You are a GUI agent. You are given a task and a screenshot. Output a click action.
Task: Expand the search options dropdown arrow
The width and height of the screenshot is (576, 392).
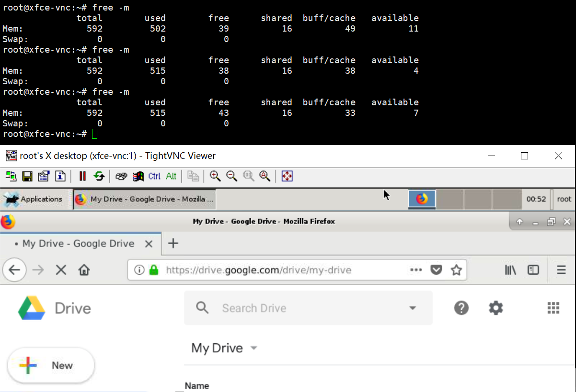click(x=413, y=308)
